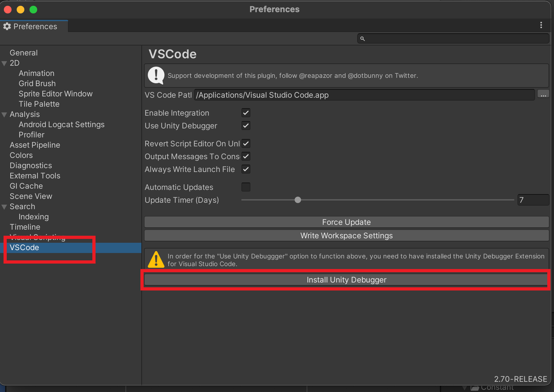Image resolution: width=554 pixels, height=392 pixels.
Task: Open Tile Palette preferences
Action: pyautogui.click(x=39, y=104)
